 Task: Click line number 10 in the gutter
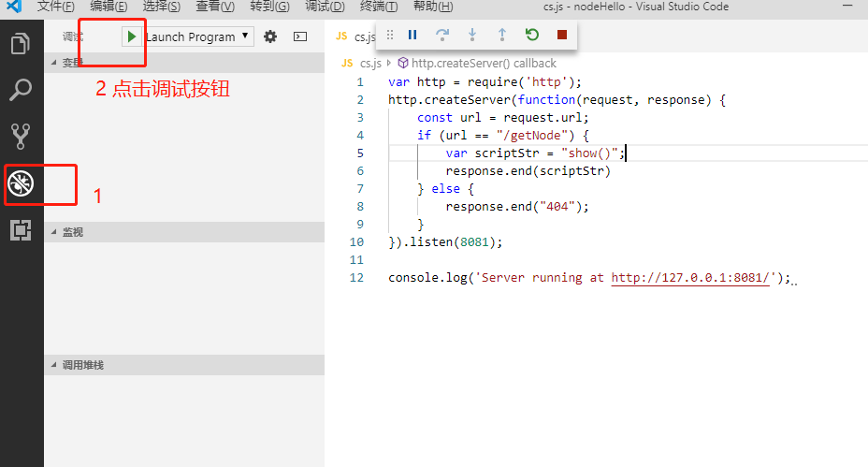tap(356, 242)
